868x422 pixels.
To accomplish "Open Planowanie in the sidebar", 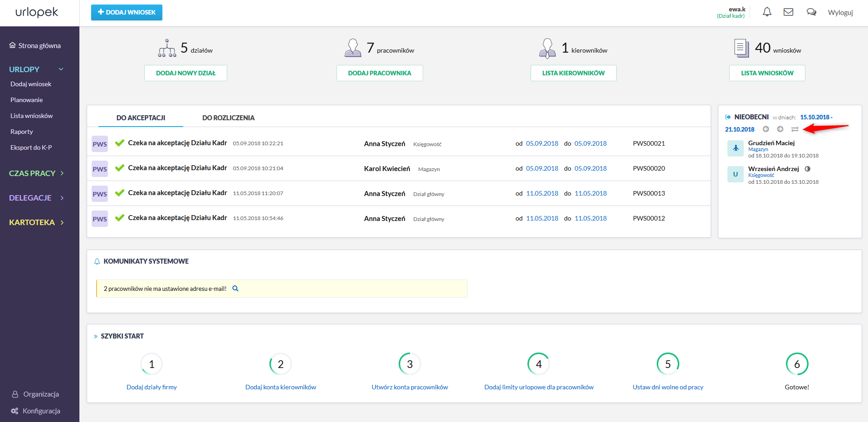I will pos(27,100).
